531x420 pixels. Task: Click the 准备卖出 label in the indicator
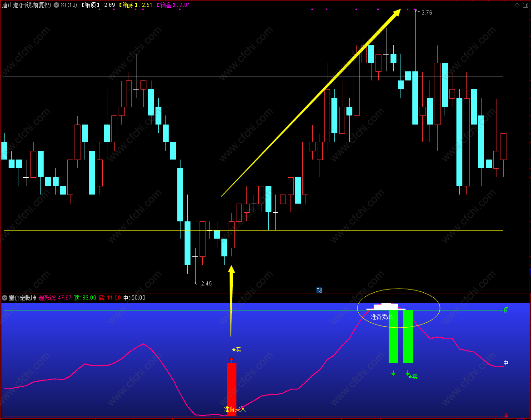tap(382, 317)
